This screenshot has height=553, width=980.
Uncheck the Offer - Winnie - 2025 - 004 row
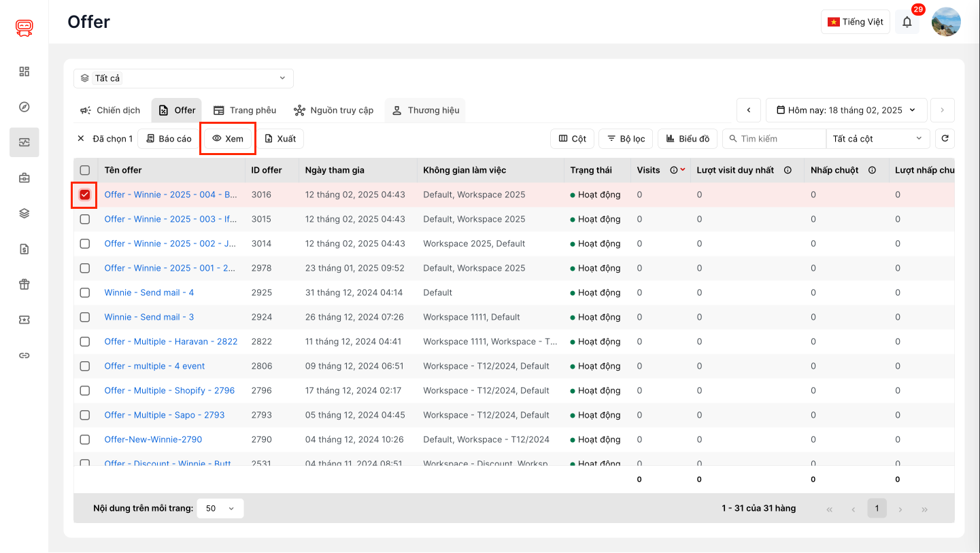tap(85, 195)
